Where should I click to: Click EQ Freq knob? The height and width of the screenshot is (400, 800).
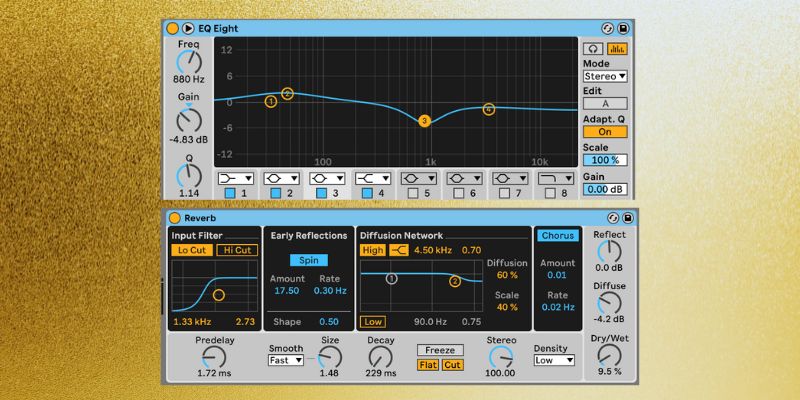pos(189,62)
